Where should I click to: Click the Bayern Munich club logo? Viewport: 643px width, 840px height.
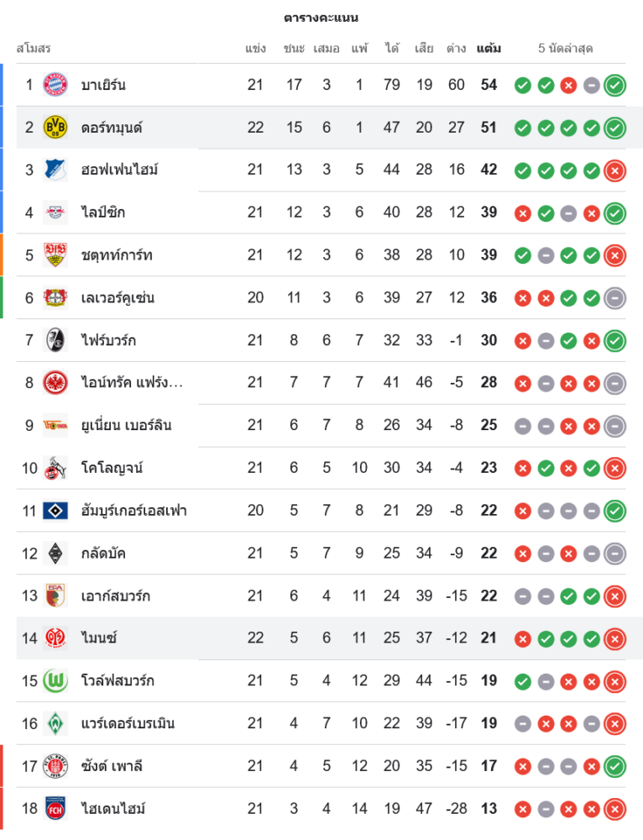pyautogui.click(x=55, y=85)
